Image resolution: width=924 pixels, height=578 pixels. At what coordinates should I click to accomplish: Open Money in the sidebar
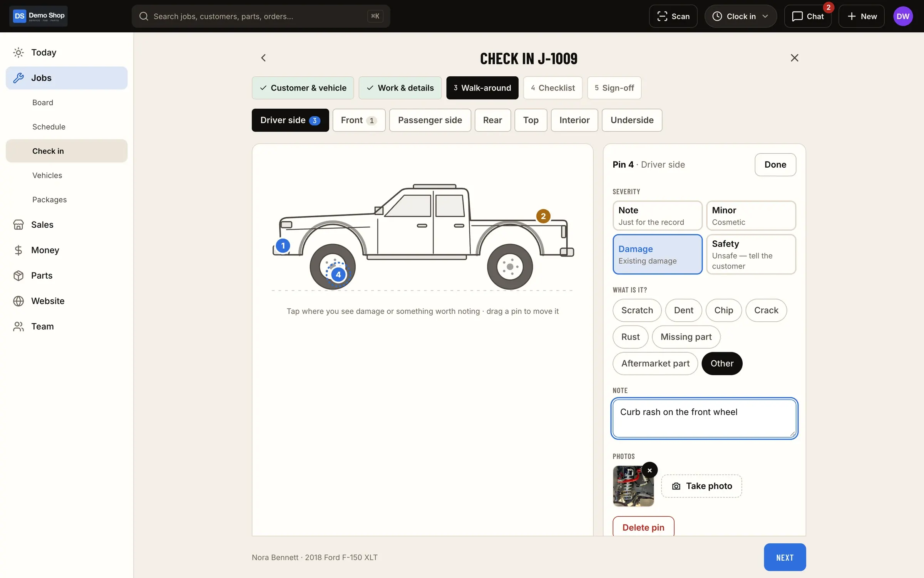coord(67,250)
